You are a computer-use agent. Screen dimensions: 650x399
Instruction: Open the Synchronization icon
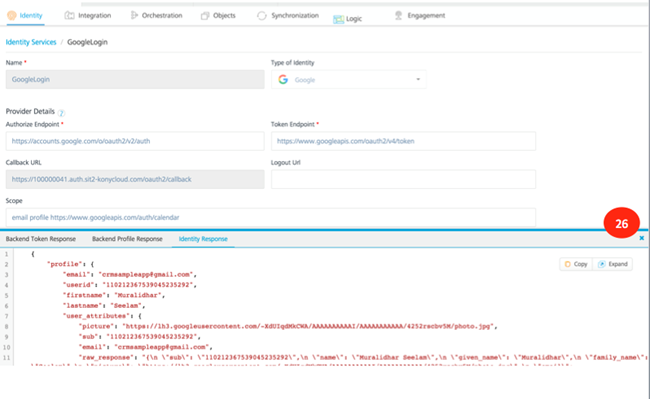pos(262,16)
